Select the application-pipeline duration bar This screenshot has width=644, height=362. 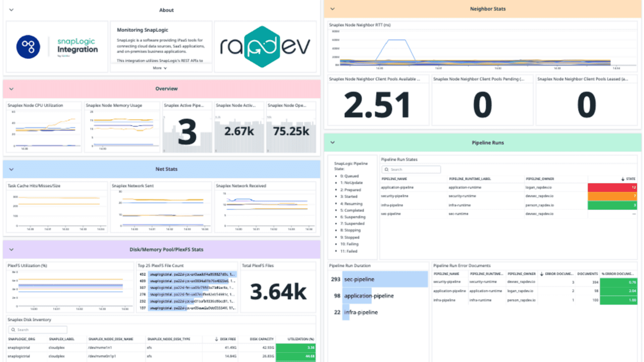click(357, 296)
